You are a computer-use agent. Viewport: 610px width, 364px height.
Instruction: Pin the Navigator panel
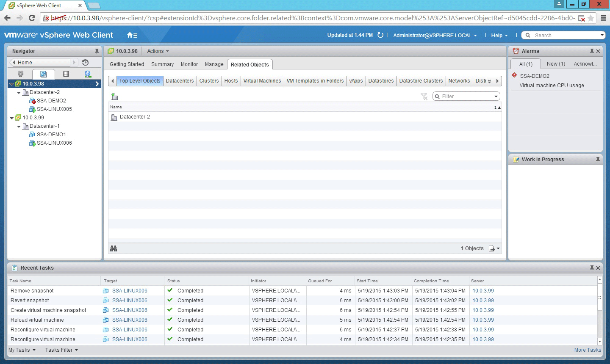coord(97,51)
